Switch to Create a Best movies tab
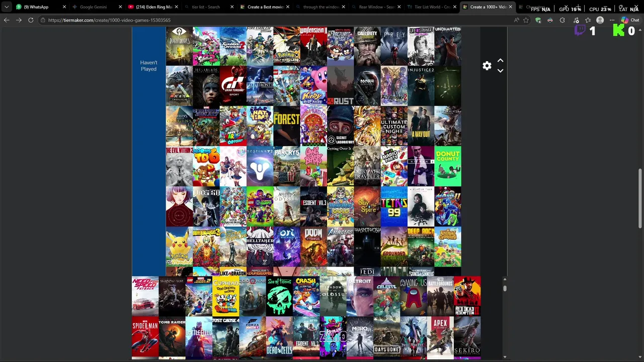 [265, 7]
